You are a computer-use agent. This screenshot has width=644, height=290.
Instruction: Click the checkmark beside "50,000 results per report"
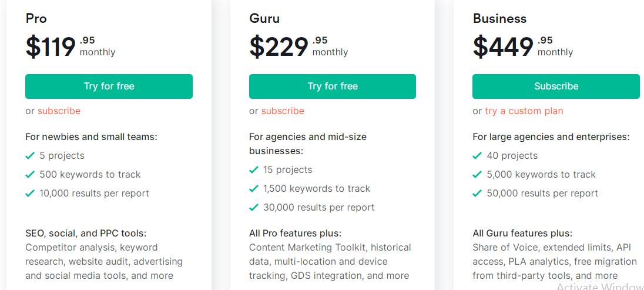[x=477, y=194]
